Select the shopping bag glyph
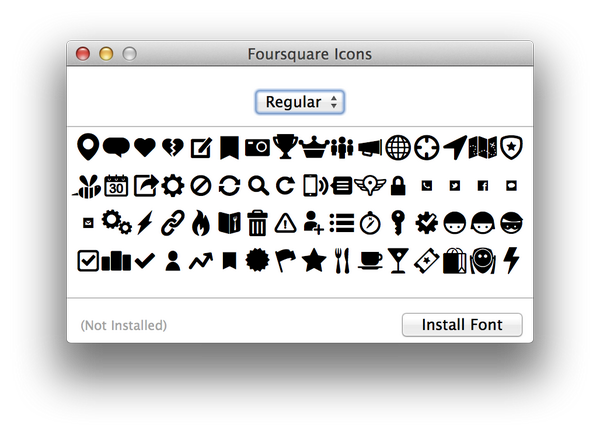600x435 pixels. click(455, 261)
